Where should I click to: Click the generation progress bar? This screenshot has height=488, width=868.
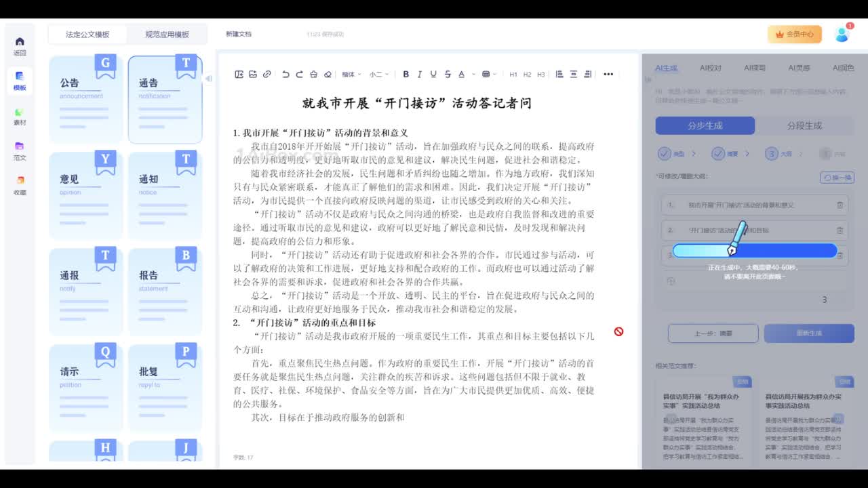(x=755, y=251)
